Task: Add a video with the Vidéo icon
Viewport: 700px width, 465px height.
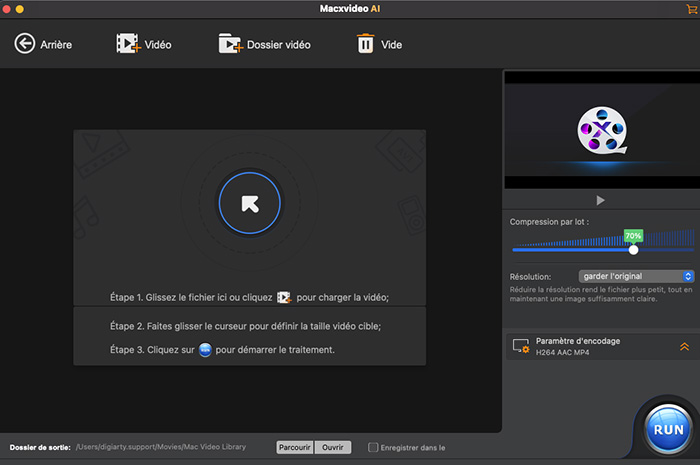Action: [129, 43]
